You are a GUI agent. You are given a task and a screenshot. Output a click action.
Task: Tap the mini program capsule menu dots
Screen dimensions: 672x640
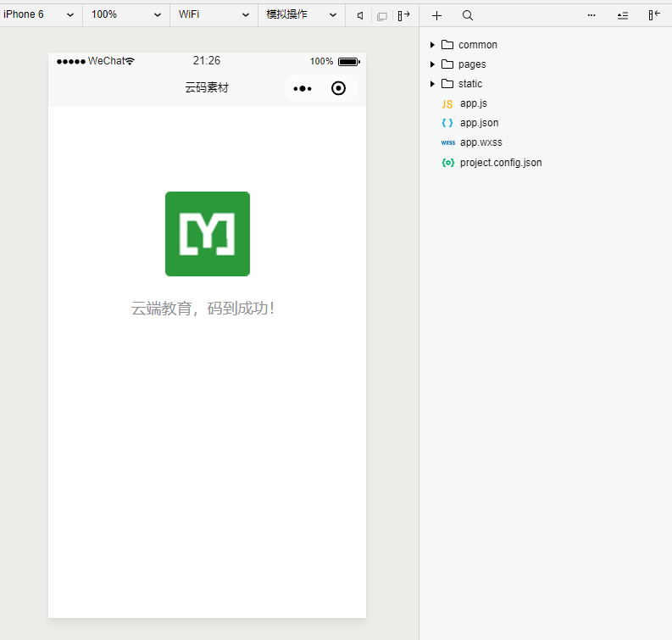pos(303,88)
